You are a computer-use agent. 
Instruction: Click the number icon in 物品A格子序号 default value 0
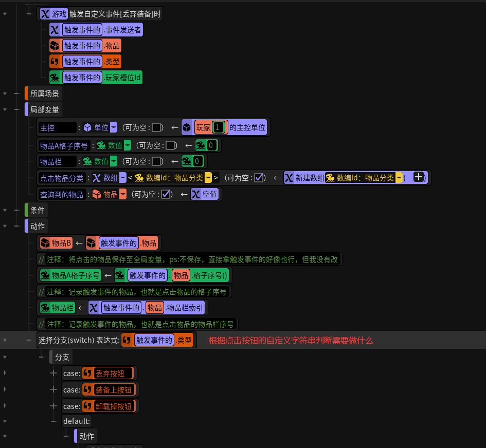point(201,145)
